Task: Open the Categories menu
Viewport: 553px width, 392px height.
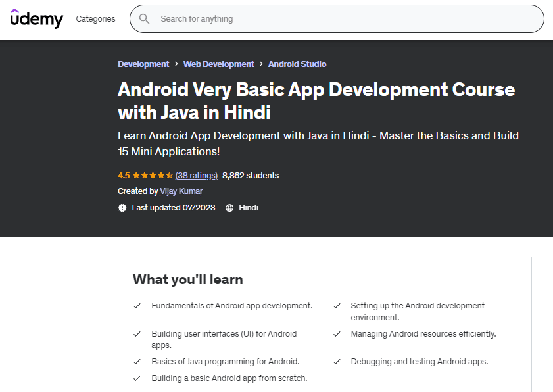Action: coord(95,19)
